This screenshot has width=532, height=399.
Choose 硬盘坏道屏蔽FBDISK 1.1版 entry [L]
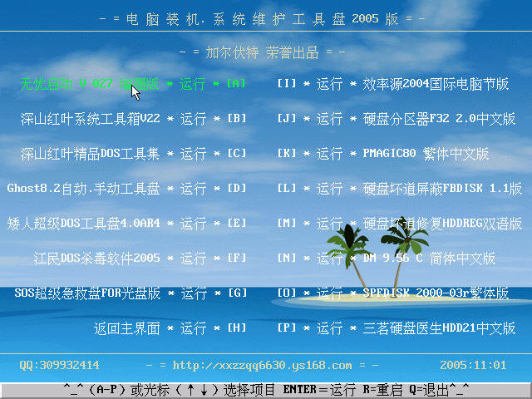click(x=400, y=189)
